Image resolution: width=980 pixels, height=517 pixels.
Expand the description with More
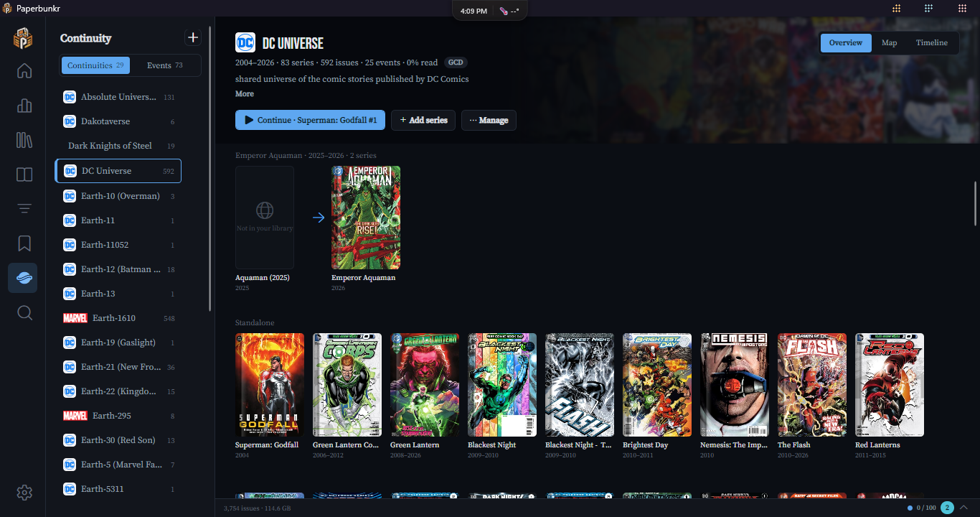click(x=245, y=94)
